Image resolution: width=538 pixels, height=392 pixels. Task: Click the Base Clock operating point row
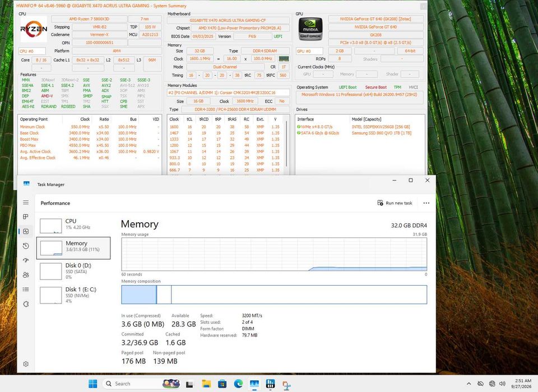pos(89,133)
